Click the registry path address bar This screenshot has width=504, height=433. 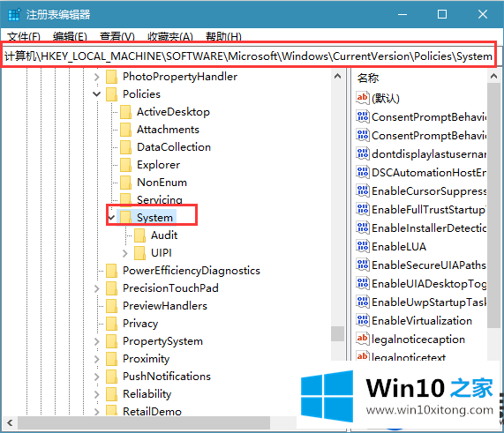248,56
